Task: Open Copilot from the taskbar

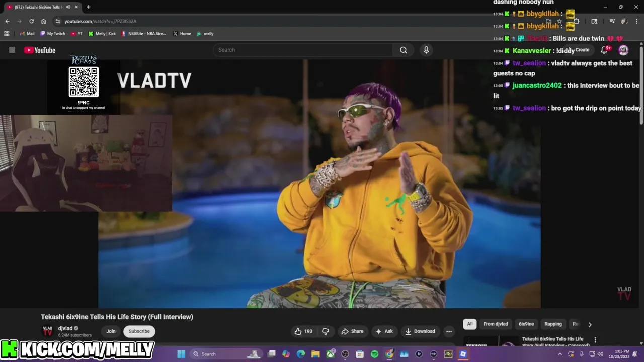Action: click(286, 354)
